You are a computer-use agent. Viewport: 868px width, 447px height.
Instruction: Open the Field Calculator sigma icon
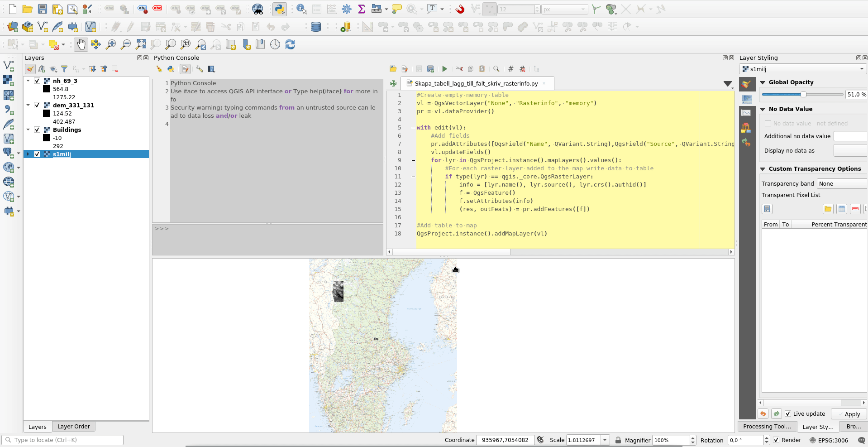(x=362, y=9)
